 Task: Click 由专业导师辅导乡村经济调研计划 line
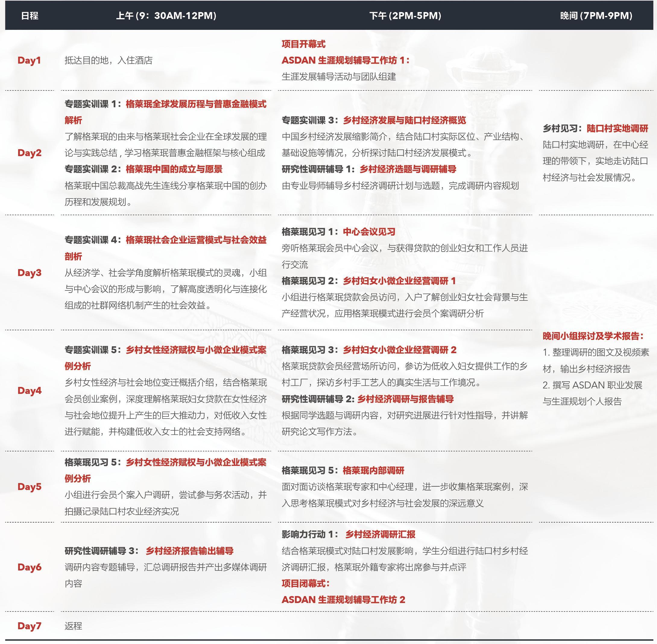click(x=400, y=186)
